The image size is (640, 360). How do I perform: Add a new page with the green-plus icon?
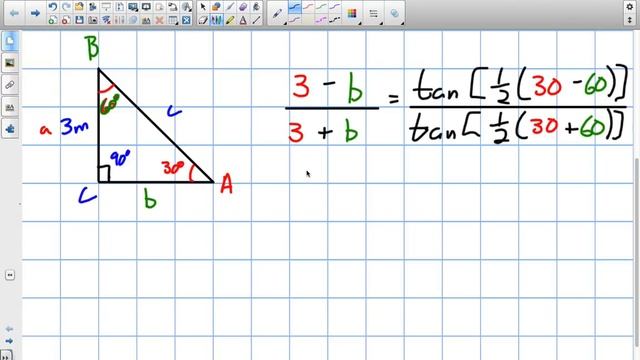click(52, 20)
